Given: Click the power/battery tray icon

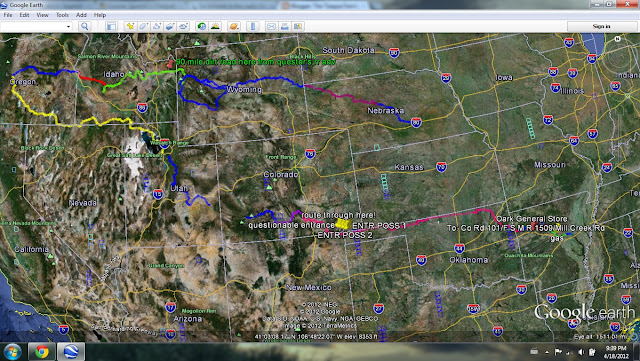Looking at the screenshot, I should click(592, 352).
